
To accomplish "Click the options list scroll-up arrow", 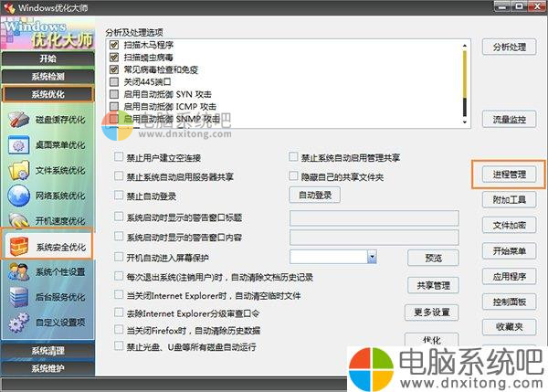I will [x=465, y=46].
